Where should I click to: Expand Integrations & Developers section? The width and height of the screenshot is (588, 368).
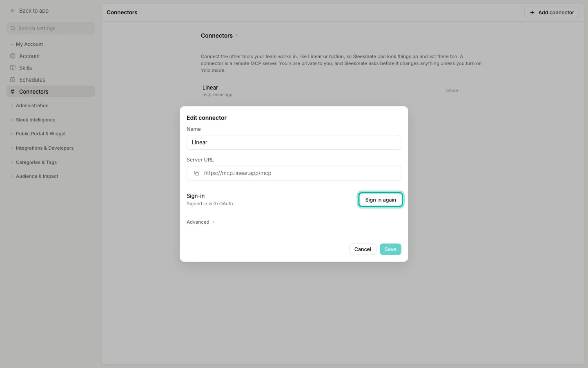[x=42, y=148]
